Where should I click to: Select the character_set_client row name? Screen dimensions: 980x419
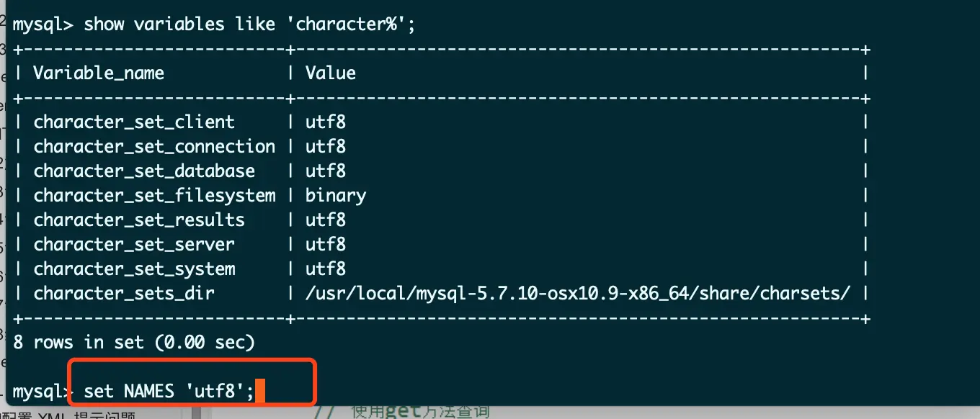134,122
